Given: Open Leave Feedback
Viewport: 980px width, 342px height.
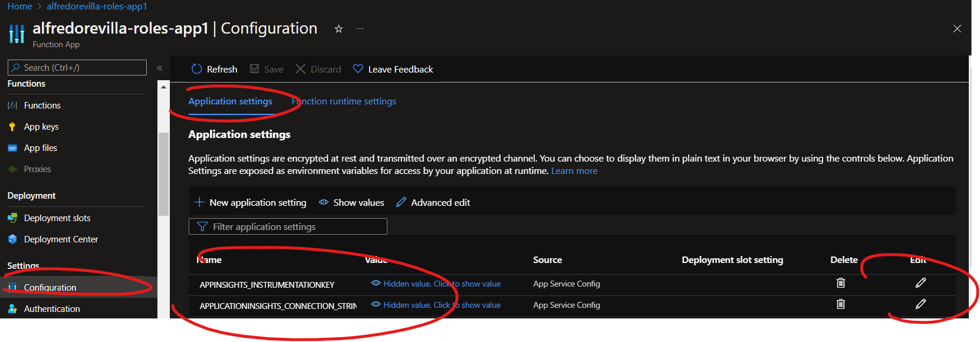Looking at the screenshot, I should coord(393,69).
